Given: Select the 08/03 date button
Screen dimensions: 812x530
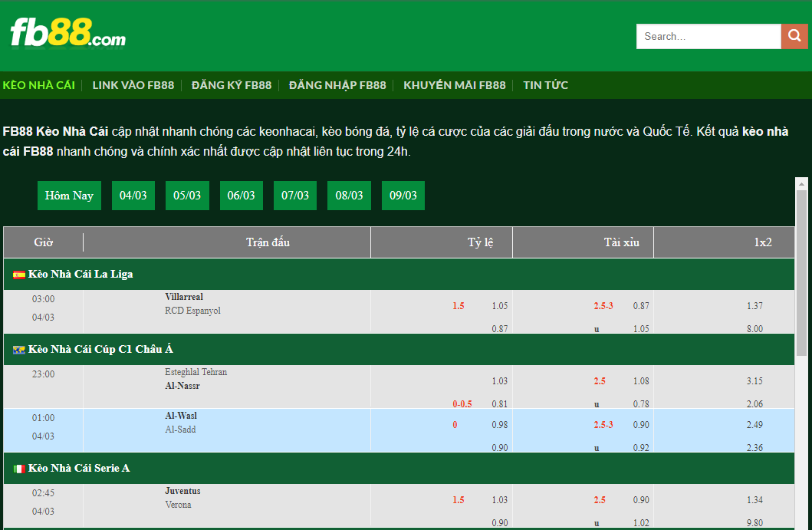Looking at the screenshot, I should pyautogui.click(x=349, y=196).
